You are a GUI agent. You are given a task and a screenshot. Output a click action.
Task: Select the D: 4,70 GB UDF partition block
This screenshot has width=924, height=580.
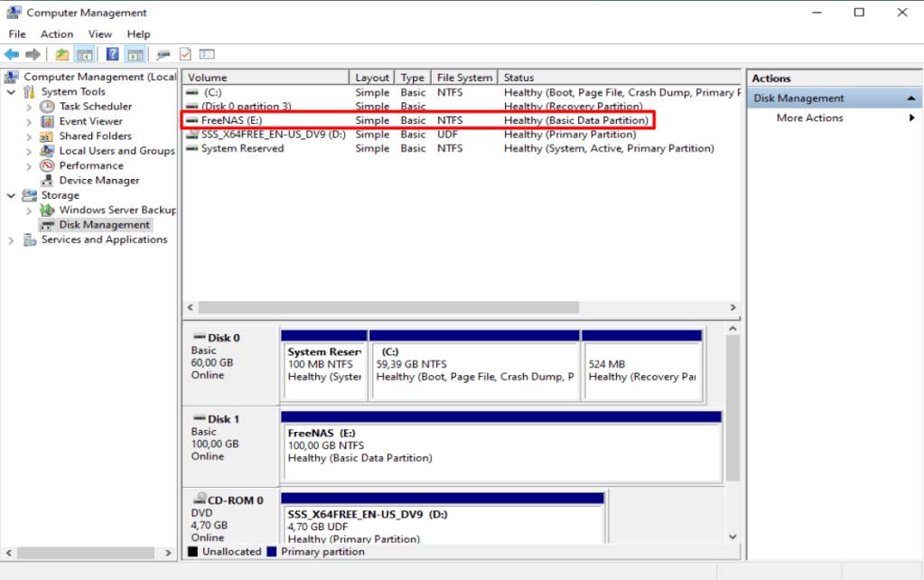(443, 518)
